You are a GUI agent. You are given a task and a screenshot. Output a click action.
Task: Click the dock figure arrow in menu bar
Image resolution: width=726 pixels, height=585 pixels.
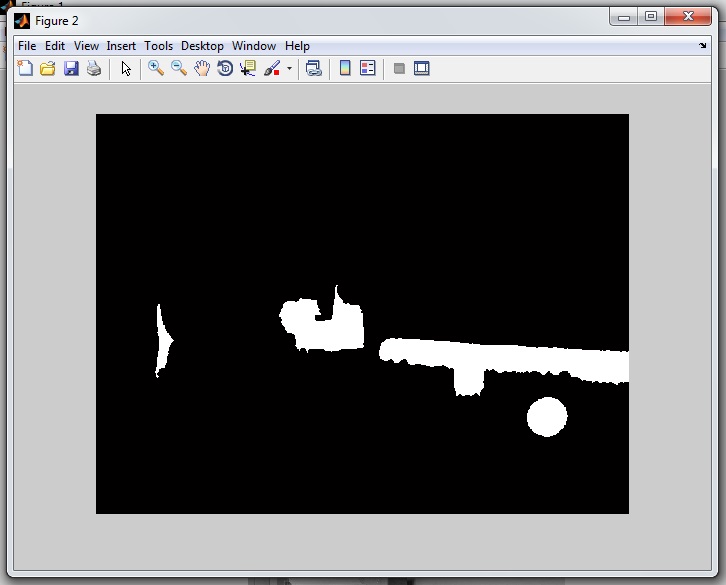(x=702, y=46)
